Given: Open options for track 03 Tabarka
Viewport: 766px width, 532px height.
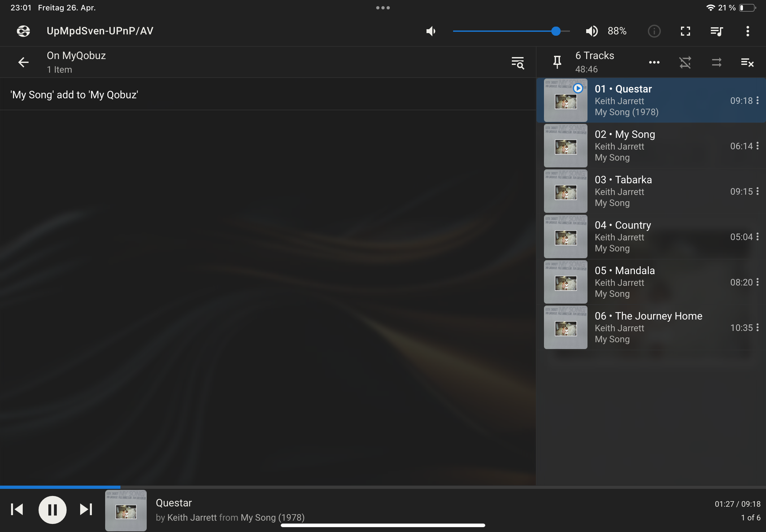Looking at the screenshot, I should pos(757,191).
